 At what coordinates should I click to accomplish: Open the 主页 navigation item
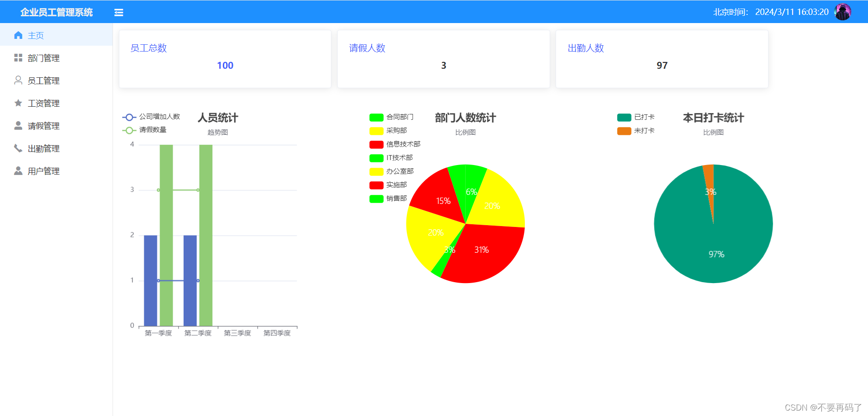tap(36, 35)
